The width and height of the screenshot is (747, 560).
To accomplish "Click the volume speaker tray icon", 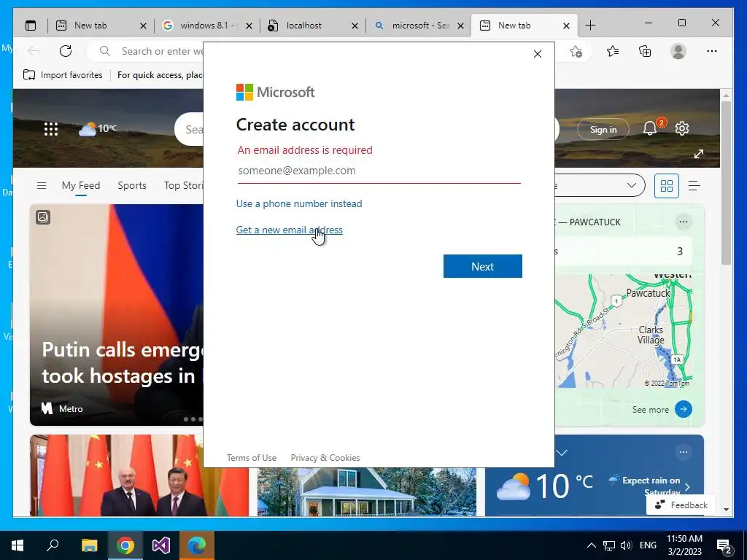I will click(x=626, y=545).
